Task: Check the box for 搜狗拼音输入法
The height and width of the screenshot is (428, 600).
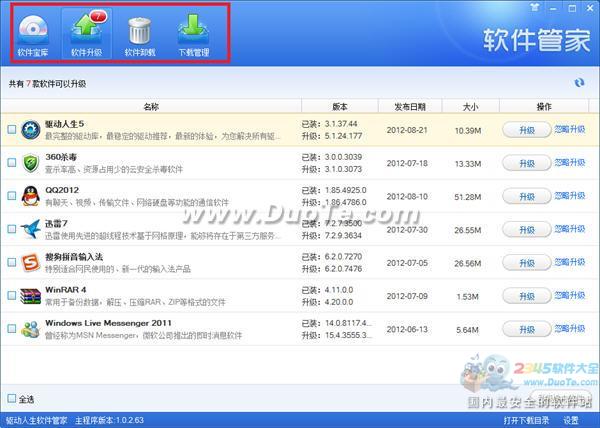Action: point(12,262)
